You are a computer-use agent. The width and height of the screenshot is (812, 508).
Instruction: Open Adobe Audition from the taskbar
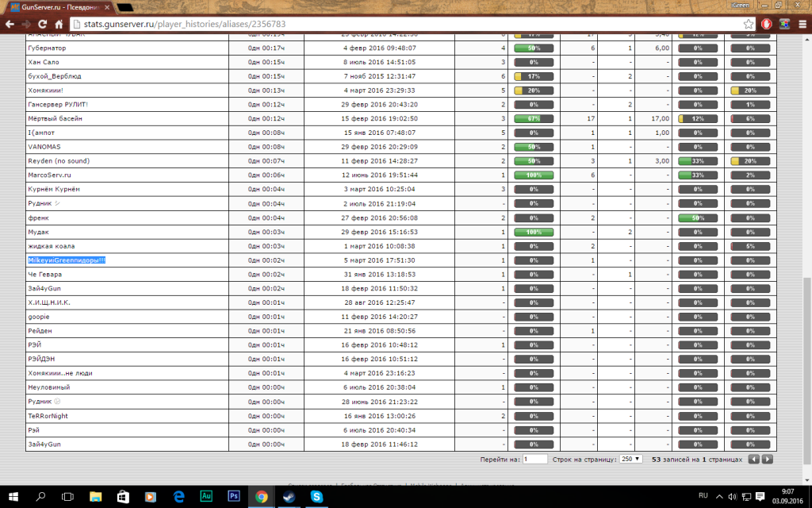coord(205,496)
